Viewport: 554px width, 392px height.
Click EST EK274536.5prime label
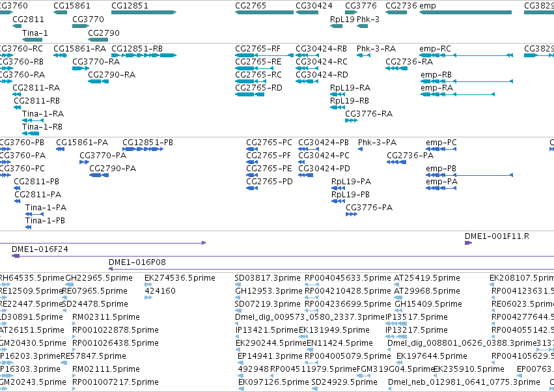(180, 278)
